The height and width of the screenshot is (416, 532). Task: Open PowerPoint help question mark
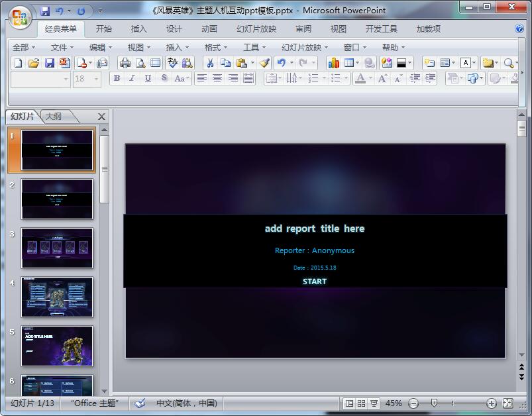click(x=519, y=28)
